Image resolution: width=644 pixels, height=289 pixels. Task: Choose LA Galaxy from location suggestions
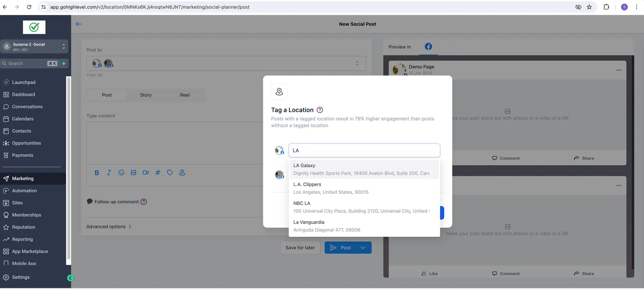pos(364,169)
